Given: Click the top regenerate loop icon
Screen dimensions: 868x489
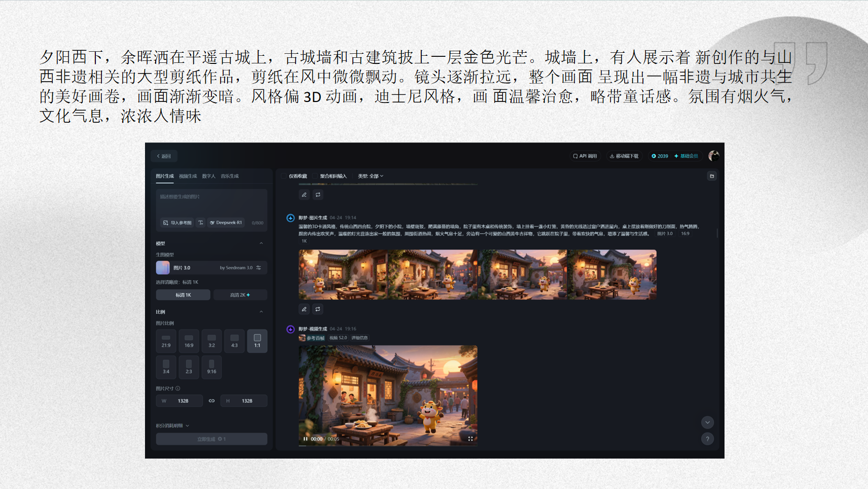Looking at the screenshot, I should pos(318,195).
